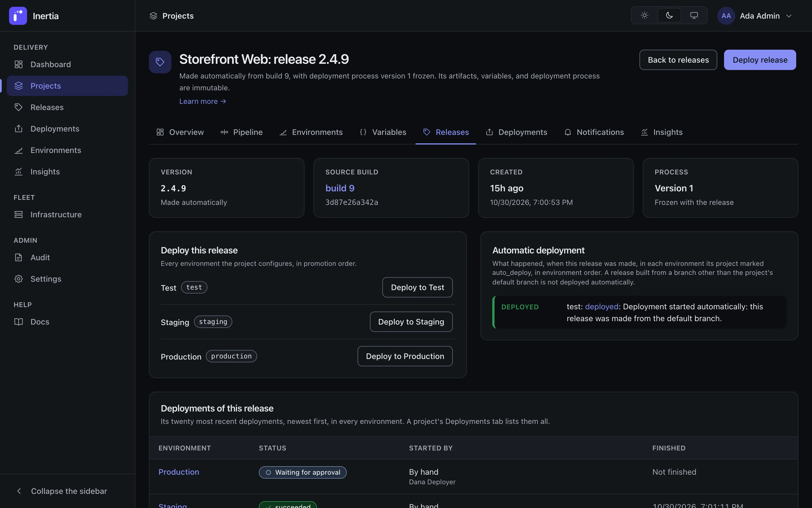
Task: Open the Environments tab
Action: coord(311,132)
